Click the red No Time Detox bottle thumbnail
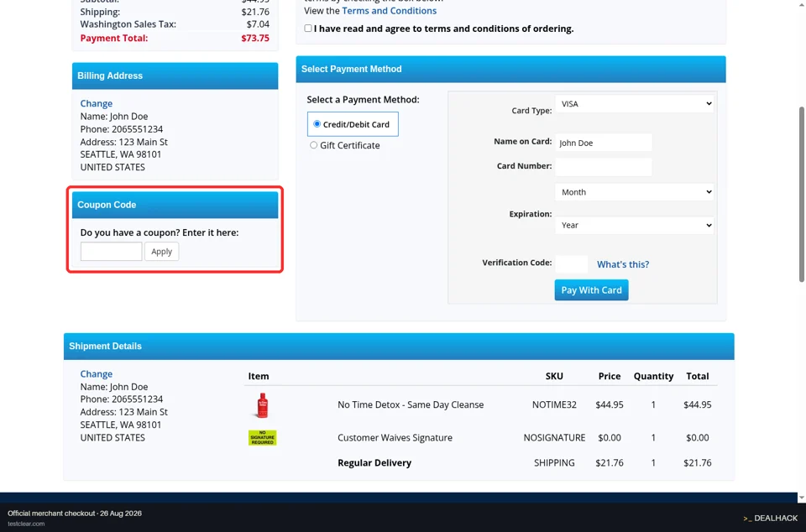806x532 pixels. (x=262, y=405)
